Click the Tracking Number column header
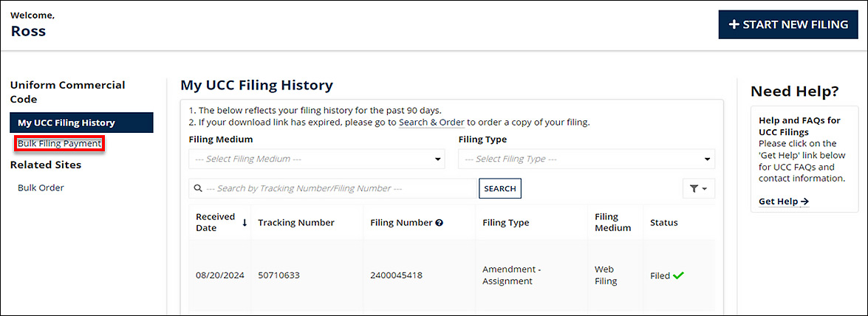This screenshot has width=868, height=316. pos(295,223)
